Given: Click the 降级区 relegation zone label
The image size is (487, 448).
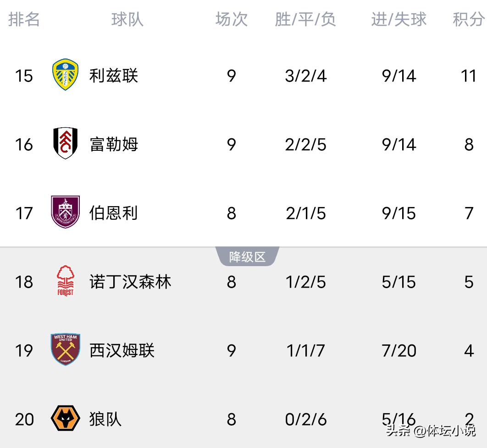Looking at the screenshot, I should [x=247, y=257].
